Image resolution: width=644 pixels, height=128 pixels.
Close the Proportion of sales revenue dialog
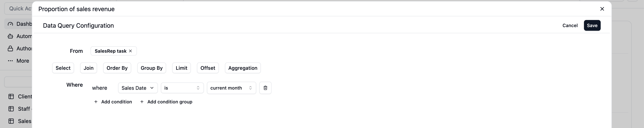pos(602,9)
